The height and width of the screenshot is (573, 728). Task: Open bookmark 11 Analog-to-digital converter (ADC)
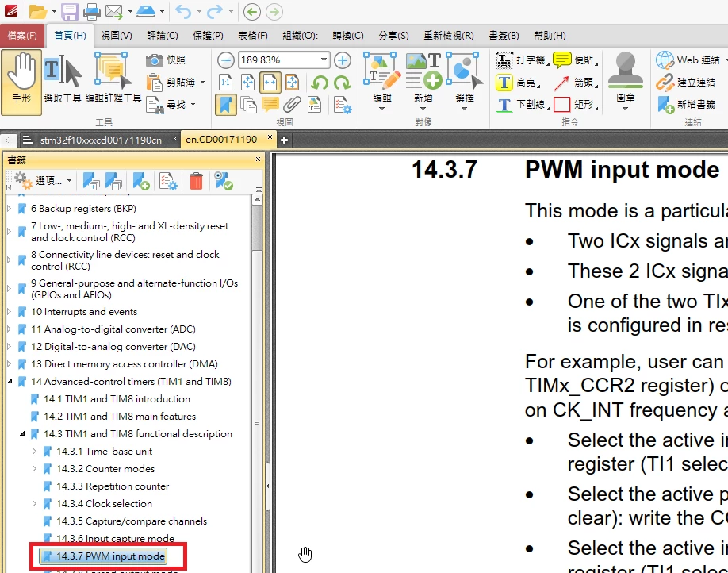pos(113,329)
